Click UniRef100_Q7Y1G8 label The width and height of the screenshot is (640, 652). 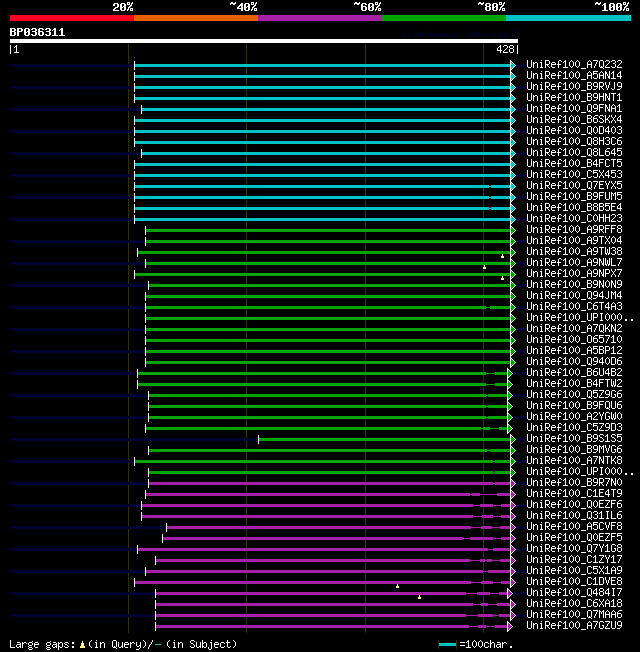tap(574, 549)
